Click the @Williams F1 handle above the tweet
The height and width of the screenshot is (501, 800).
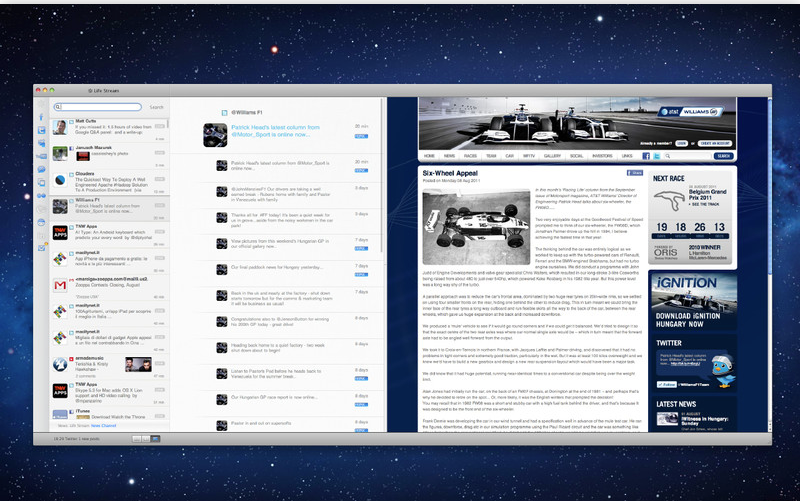pyautogui.click(x=246, y=112)
